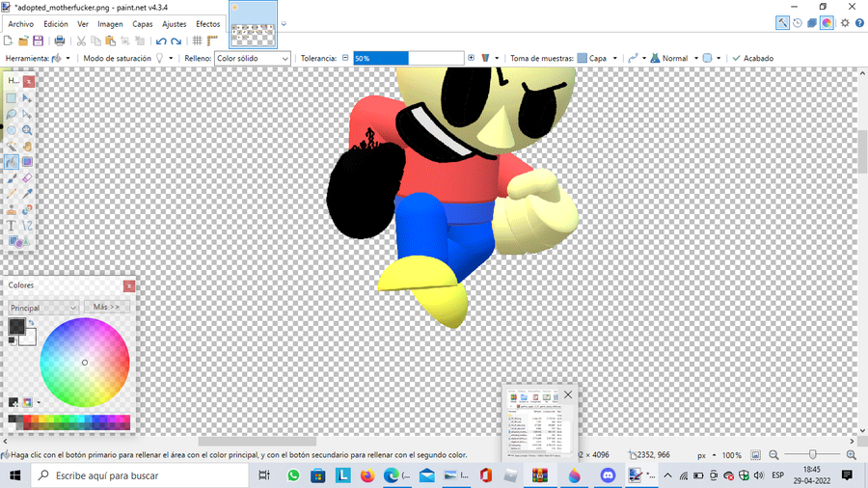Click the Tolerancia 50% slider bar
The width and height of the screenshot is (868, 488).
tap(409, 58)
